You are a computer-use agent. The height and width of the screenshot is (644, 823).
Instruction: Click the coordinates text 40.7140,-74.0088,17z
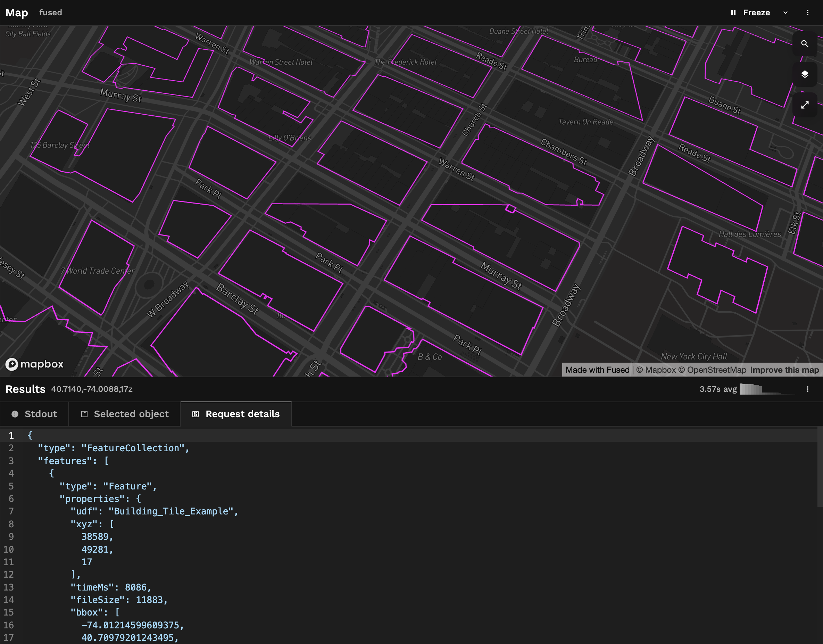pyautogui.click(x=92, y=389)
